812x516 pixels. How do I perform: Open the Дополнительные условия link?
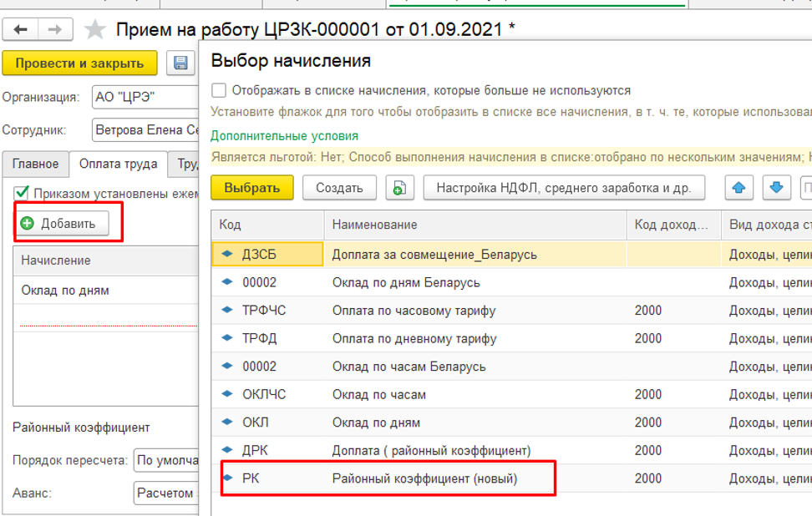click(284, 136)
